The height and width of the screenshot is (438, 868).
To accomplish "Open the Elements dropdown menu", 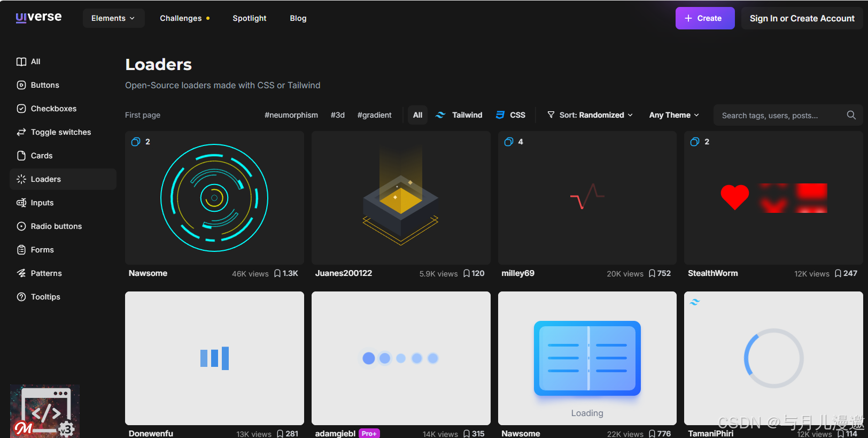I will pyautogui.click(x=113, y=18).
